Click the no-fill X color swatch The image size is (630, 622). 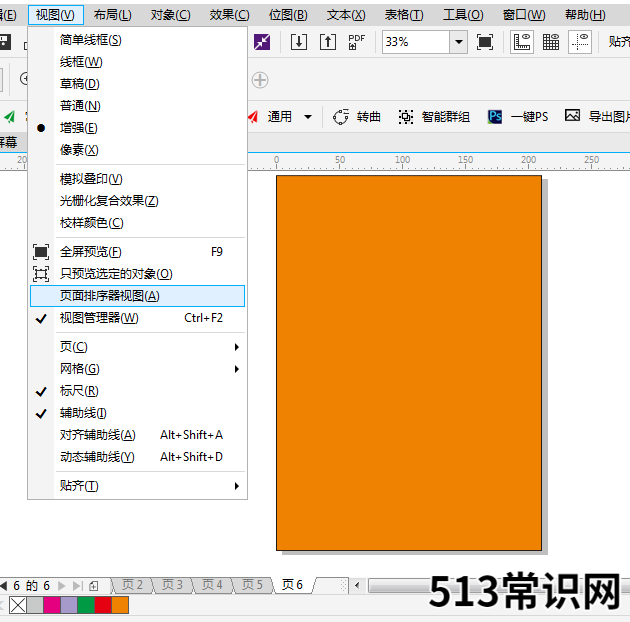click(18, 605)
